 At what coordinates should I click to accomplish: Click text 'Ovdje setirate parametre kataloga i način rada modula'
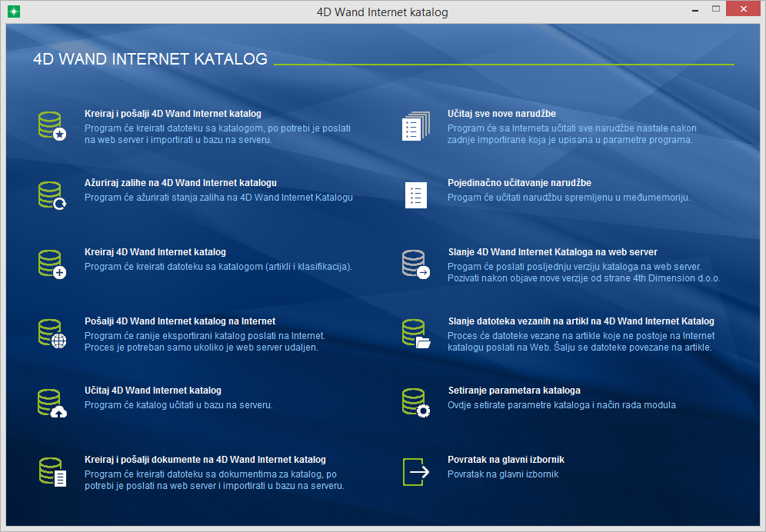click(x=561, y=405)
